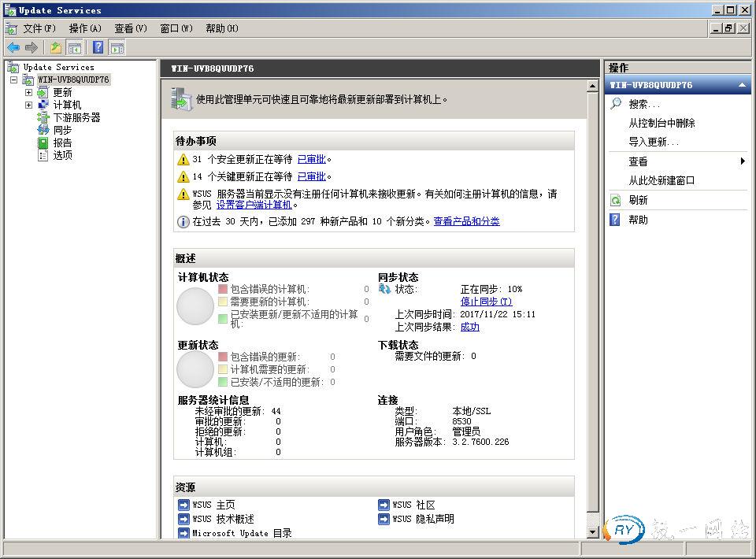This screenshot has height=559, width=756.
Task: Click 搜索 in the 操作 pane
Action: [643, 104]
